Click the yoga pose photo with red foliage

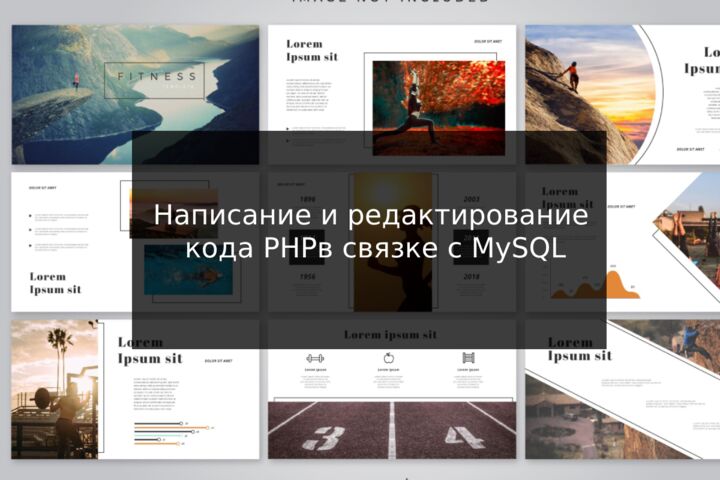439,107
